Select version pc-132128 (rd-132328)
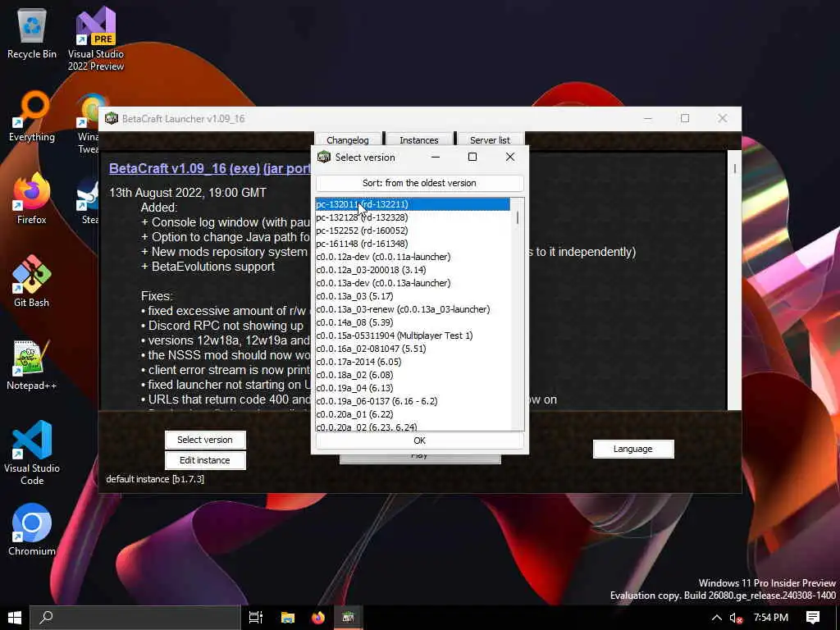The image size is (840, 630). [413, 217]
